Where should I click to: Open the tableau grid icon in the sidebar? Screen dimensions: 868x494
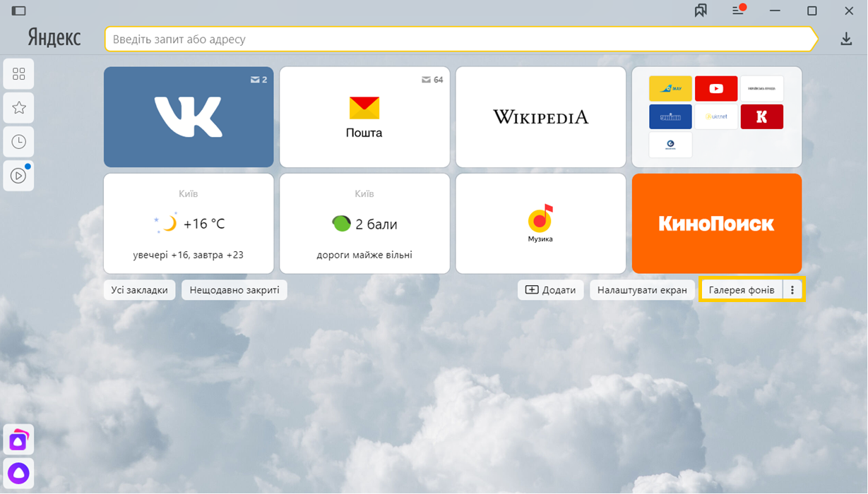click(19, 74)
